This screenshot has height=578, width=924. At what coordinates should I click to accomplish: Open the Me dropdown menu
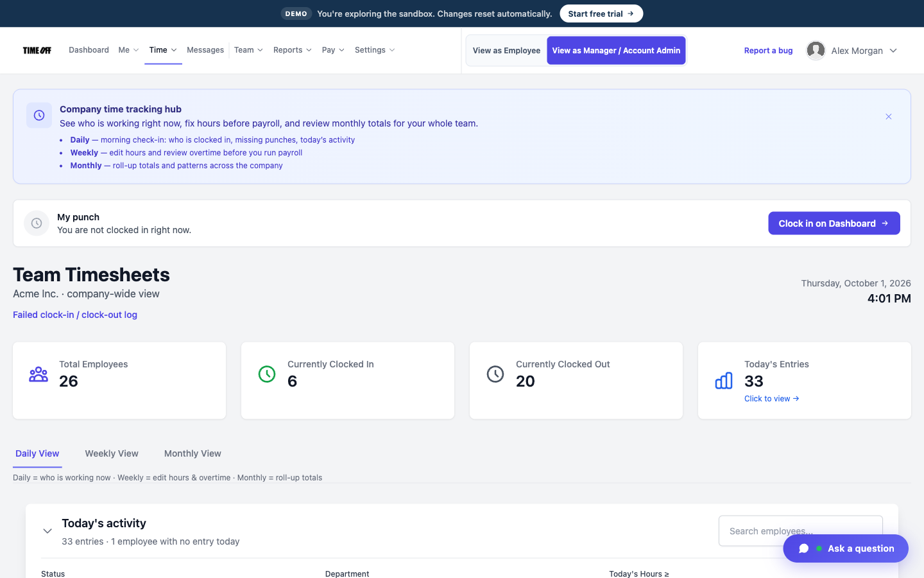click(128, 50)
